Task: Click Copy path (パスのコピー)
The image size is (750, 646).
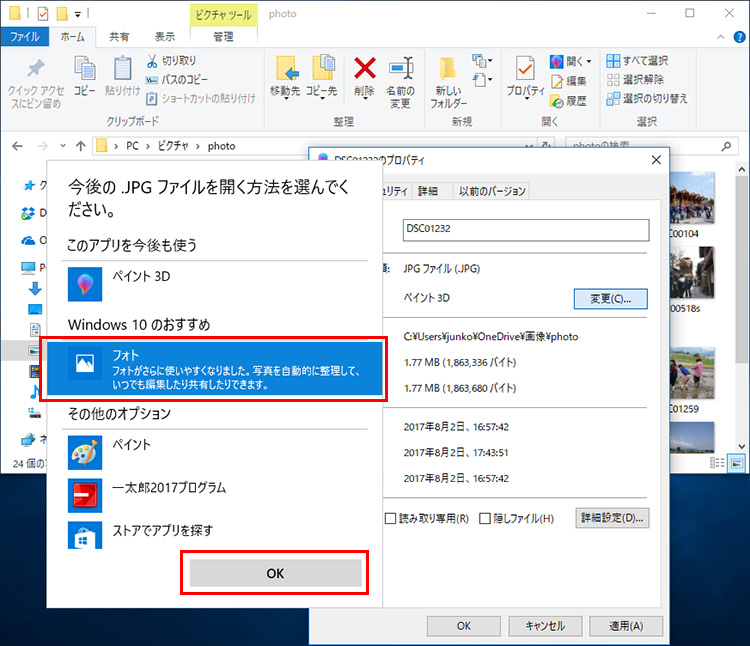Action: [177, 79]
